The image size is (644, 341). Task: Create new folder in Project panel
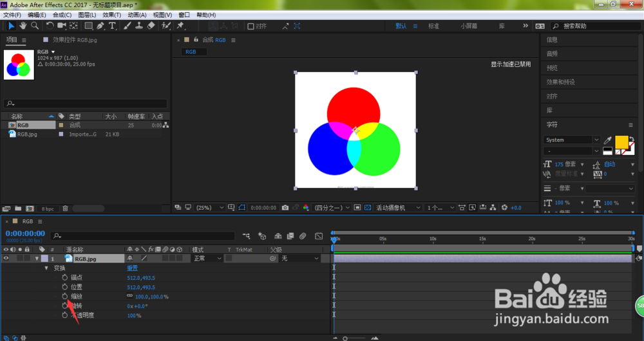(18, 208)
